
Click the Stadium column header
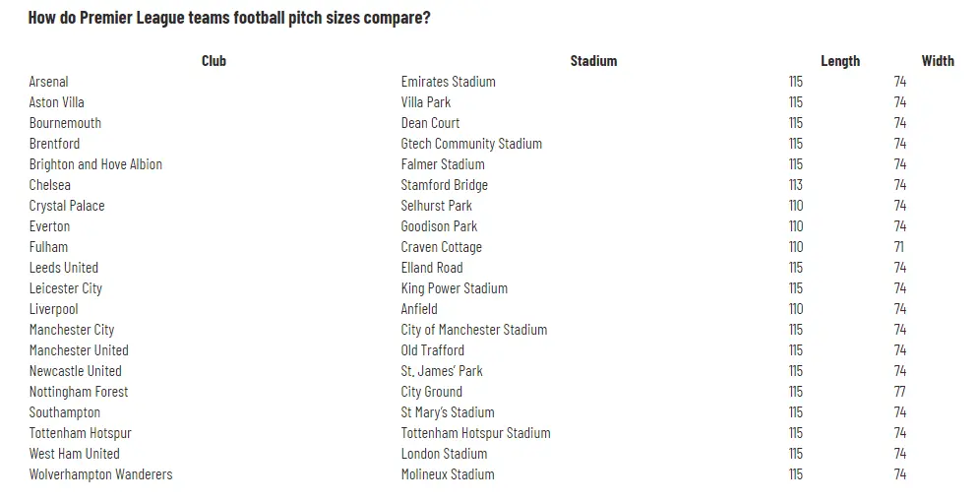(x=593, y=61)
